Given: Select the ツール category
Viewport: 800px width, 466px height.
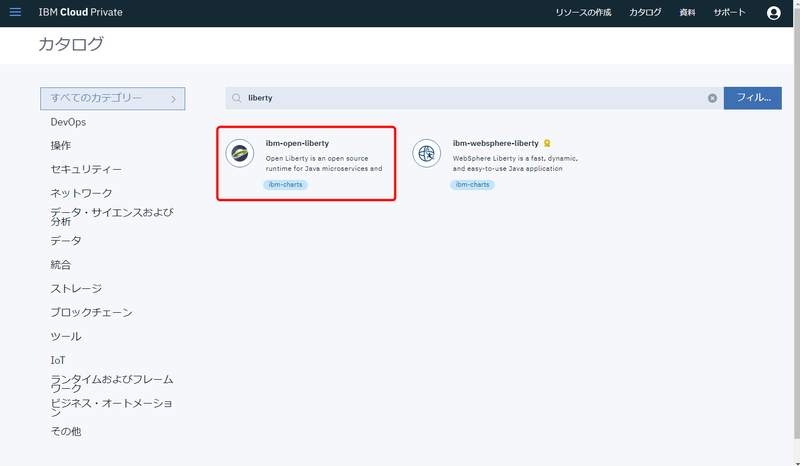Looking at the screenshot, I should coord(66,336).
